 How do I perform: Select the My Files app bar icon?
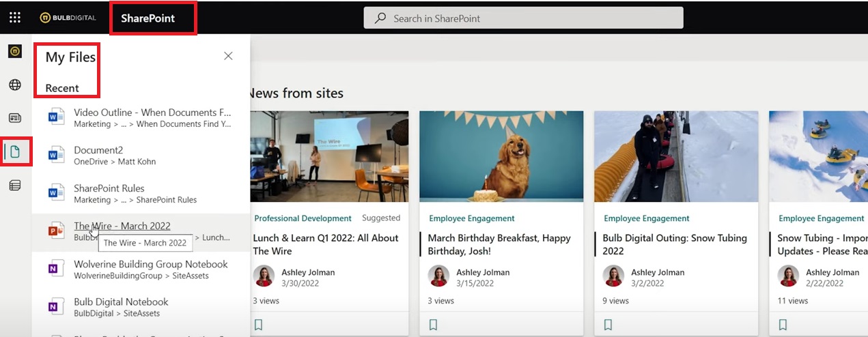click(x=16, y=151)
